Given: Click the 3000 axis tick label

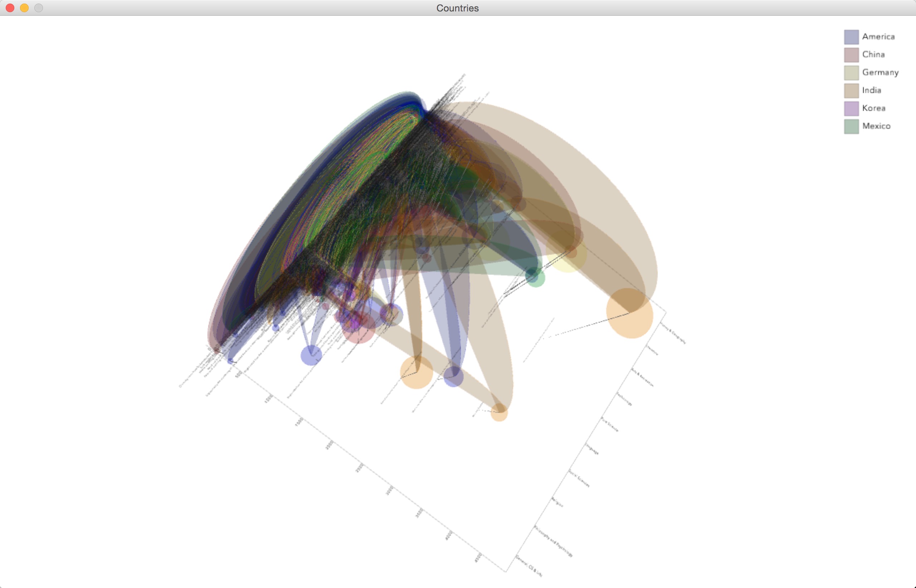Looking at the screenshot, I should (x=389, y=491).
